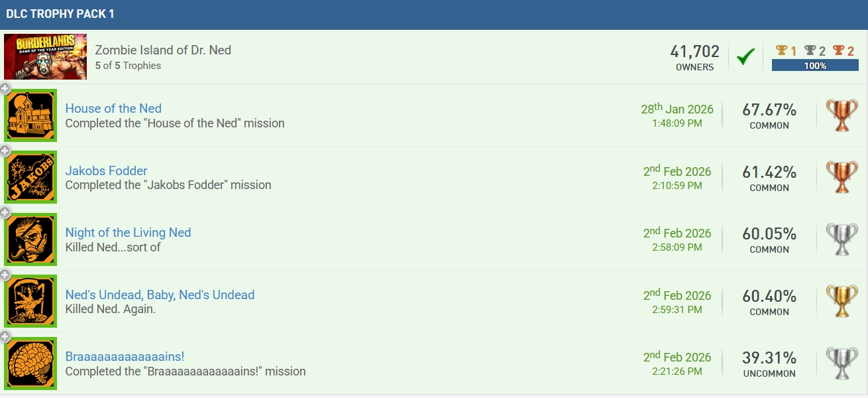Click the Night of the Living Ned icon
Viewport: 868px width, 398px height.
30,239
